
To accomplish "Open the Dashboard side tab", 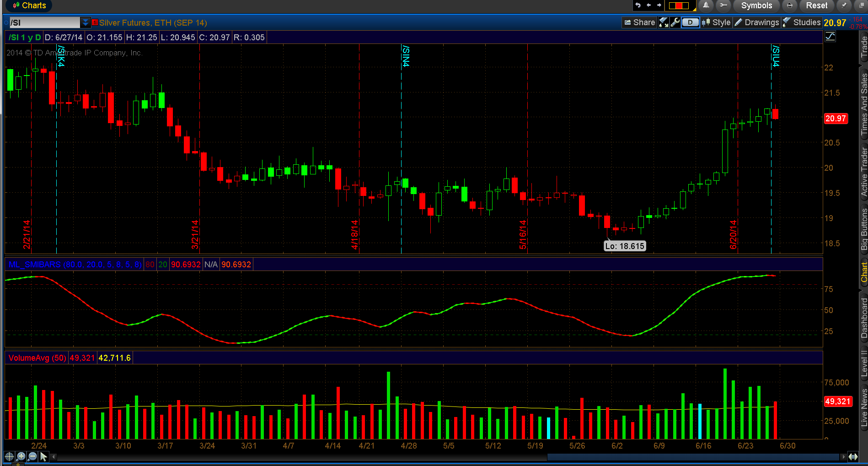I will 863,318.
